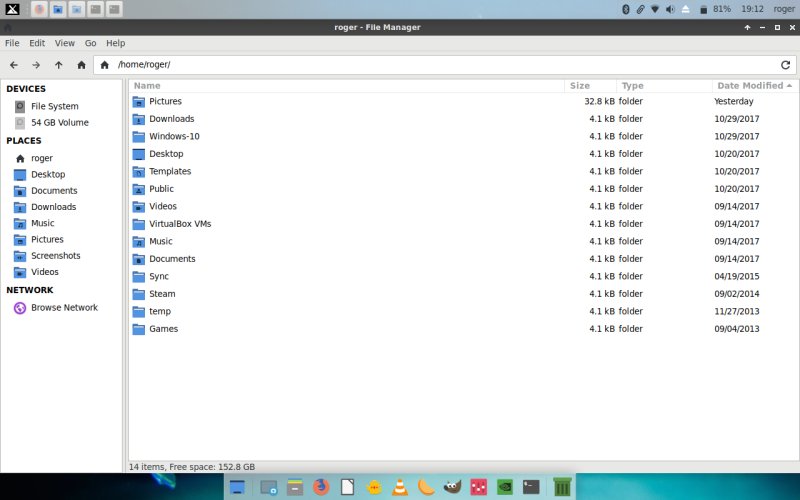Open the 54 GB Volume device
800x500 pixels.
click(59, 123)
